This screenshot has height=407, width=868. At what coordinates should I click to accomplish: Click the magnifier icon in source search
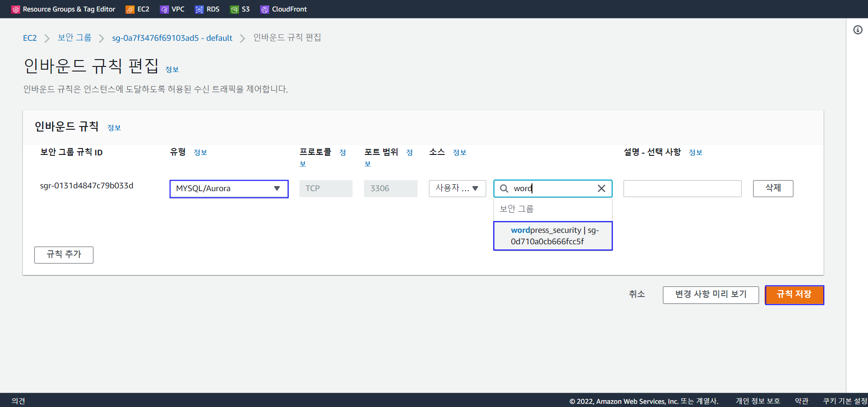(504, 188)
